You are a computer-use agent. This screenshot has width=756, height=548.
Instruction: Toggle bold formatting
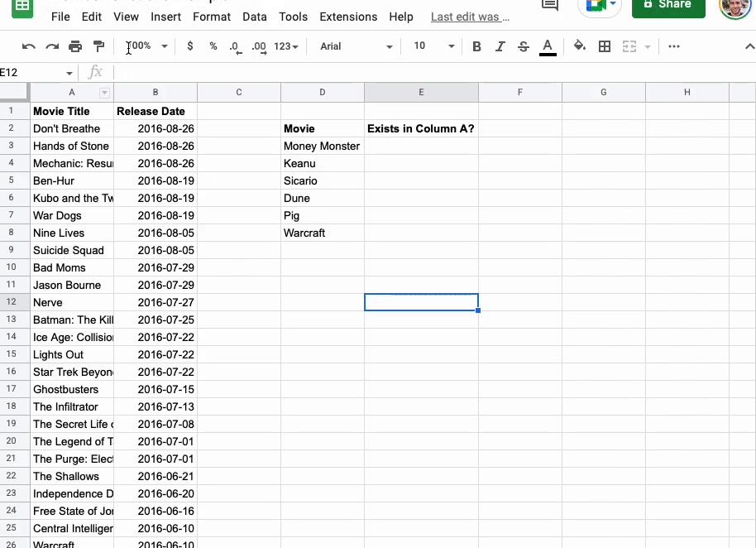[x=476, y=46]
